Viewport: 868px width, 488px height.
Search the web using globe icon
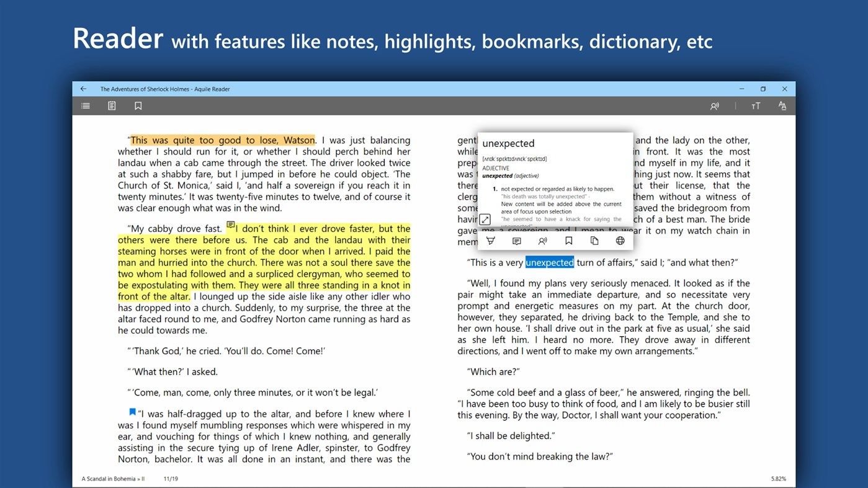[x=620, y=241]
